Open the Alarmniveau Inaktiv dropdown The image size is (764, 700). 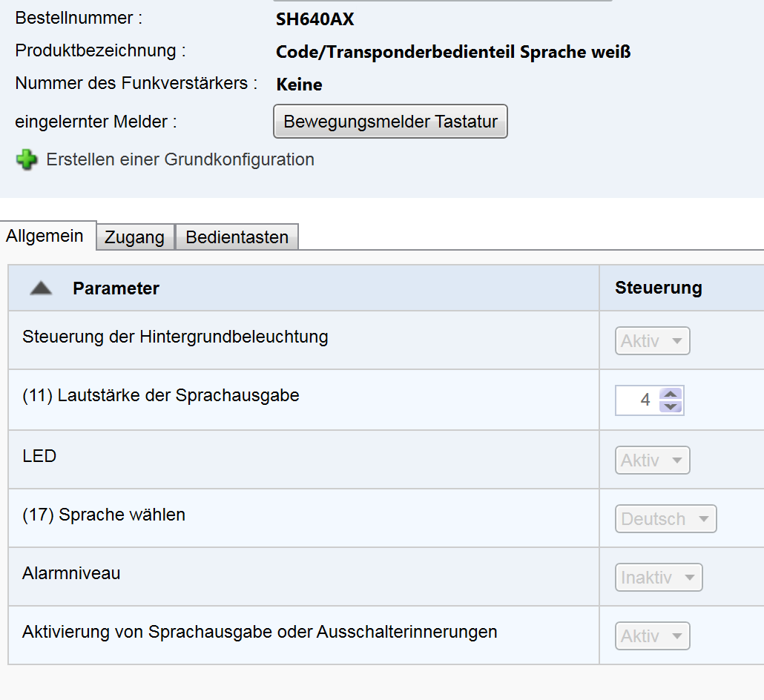pyautogui.click(x=658, y=578)
